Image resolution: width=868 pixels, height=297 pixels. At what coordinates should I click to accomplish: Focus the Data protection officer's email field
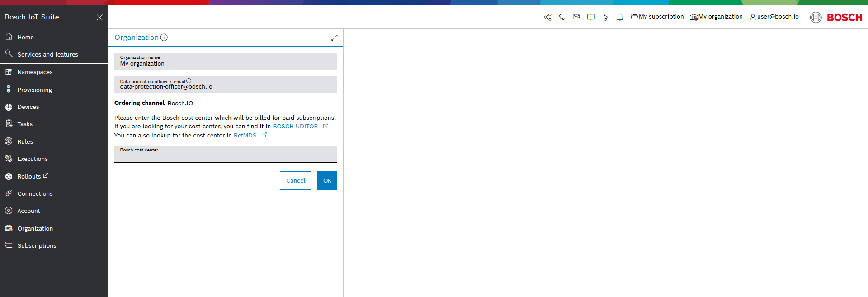coord(226,85)
